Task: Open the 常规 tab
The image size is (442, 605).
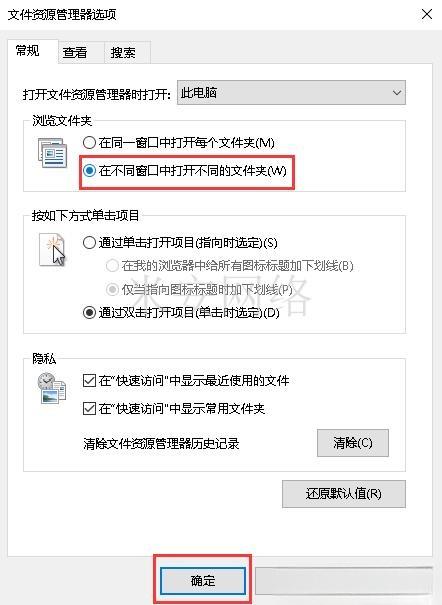Action: [x=27, y=51]
